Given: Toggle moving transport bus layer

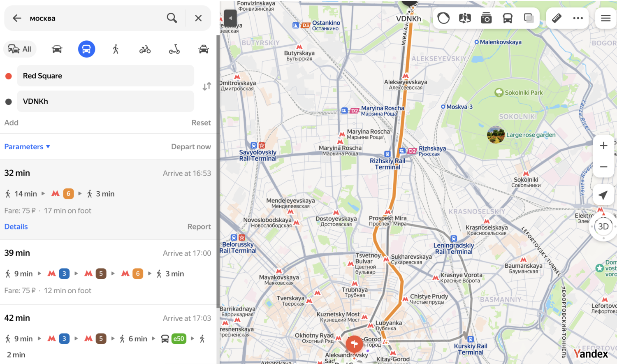Looking at the screenshot, I should [x=508, y=18].
